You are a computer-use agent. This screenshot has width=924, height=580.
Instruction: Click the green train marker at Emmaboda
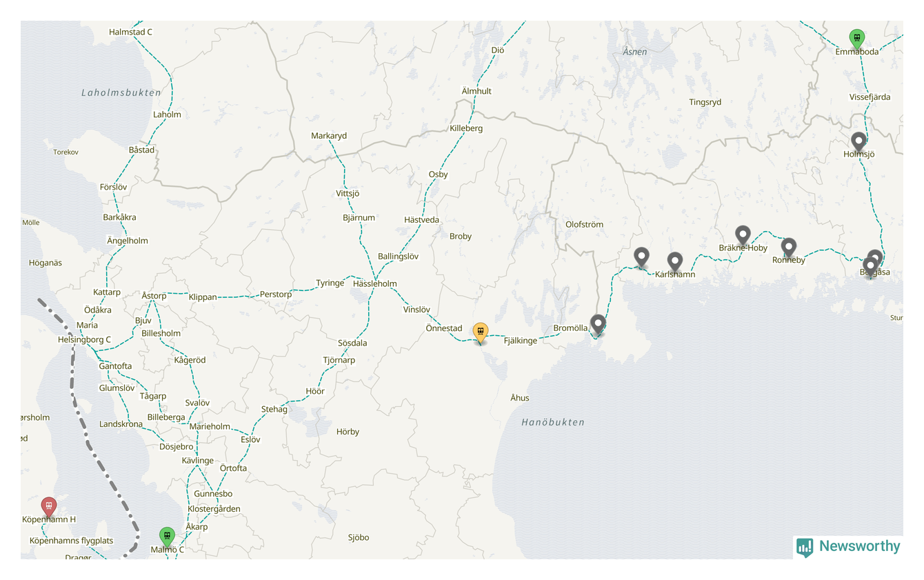[x=857, y=39]
